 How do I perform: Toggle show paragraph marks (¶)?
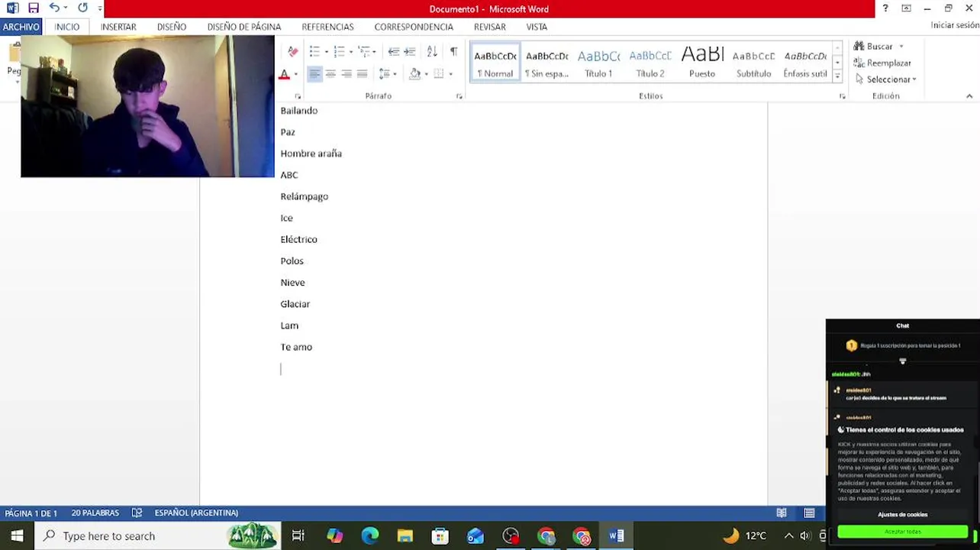(x=454, y=51)
